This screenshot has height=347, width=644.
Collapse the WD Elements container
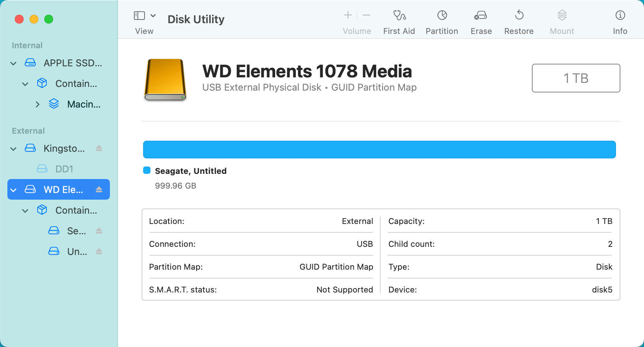pyautogui.click(x=25, y=210)
